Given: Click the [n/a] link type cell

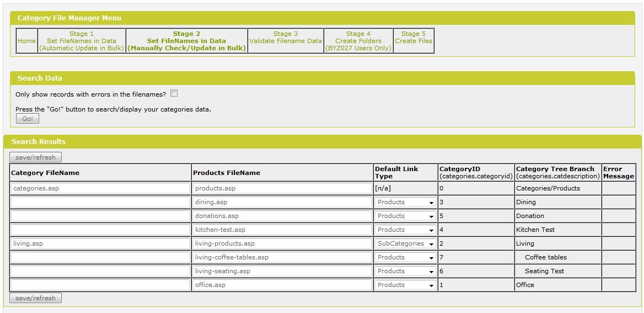Looking at the screenshot, I should click(405, 188).
